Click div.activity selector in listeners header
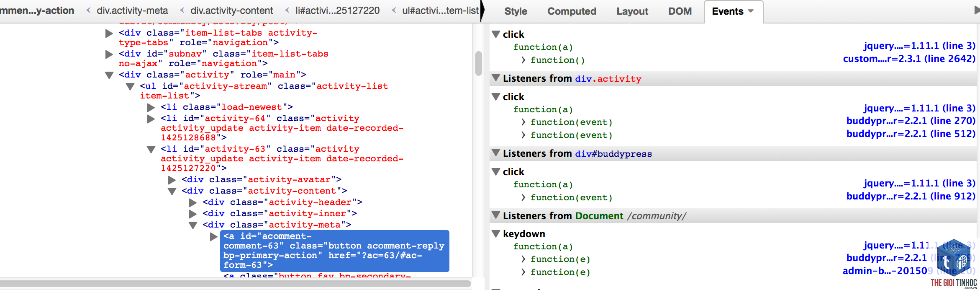Viewport: 980px width, 290px height. tap(608, 78)
